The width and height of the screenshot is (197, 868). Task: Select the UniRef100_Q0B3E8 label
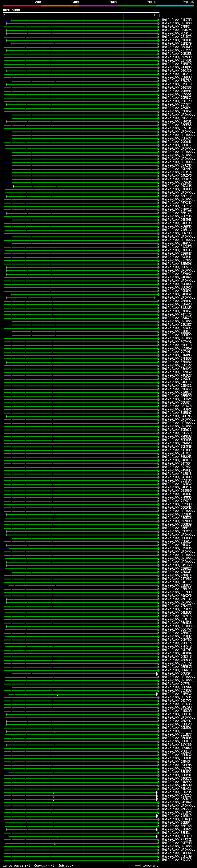[177, 54]
